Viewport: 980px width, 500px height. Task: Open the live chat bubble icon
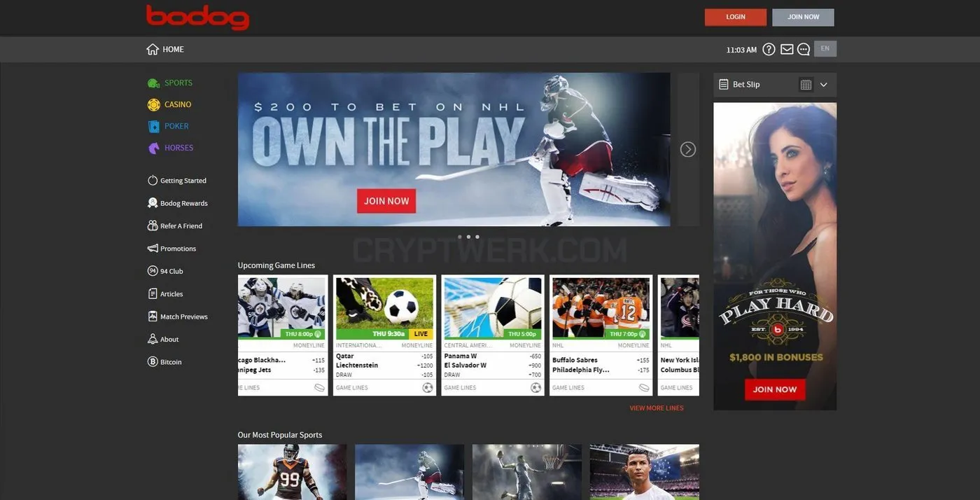[804, 49]
